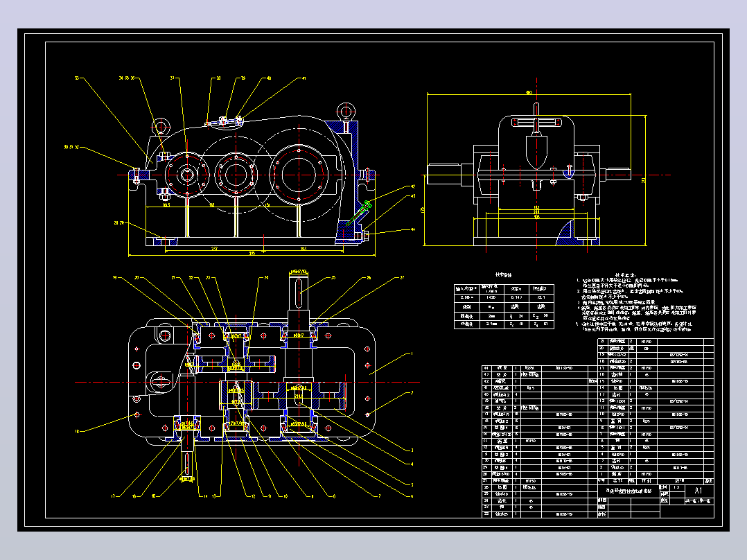Select the right lifting eye ring on housing
The width and height of the screenshot is (747, 560).
coord(346,111)
